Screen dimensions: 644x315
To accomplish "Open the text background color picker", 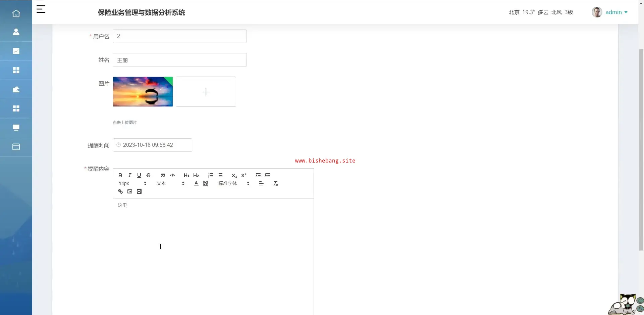I will [206, 183].
